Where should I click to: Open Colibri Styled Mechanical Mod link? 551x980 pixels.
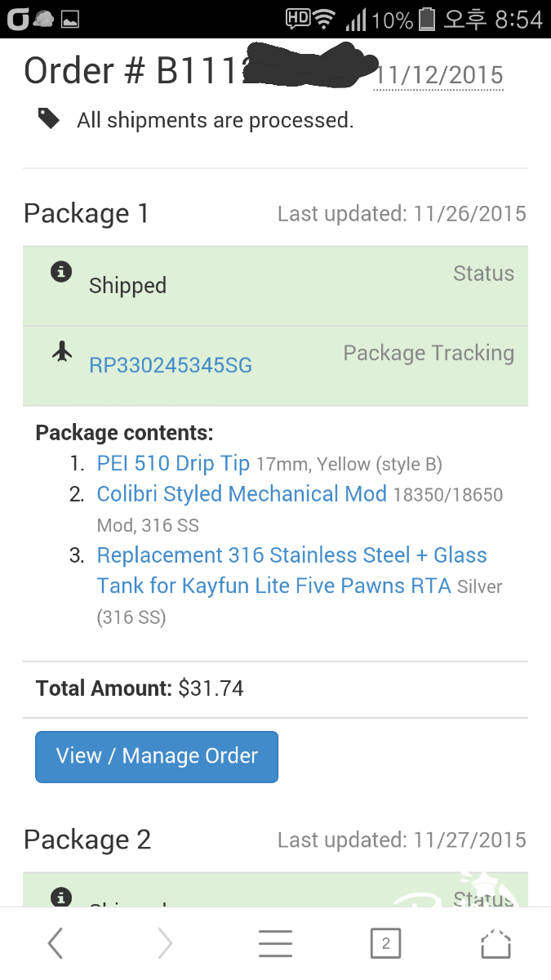tap(242, 494)
